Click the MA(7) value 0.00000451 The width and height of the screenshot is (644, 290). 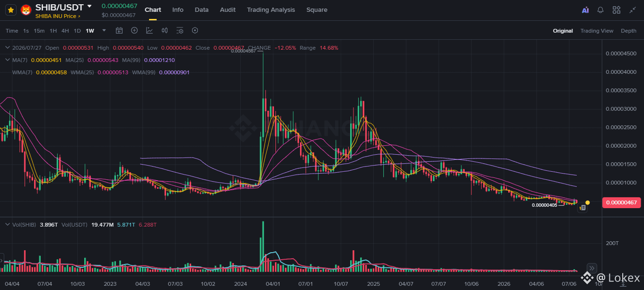(46, 60)
